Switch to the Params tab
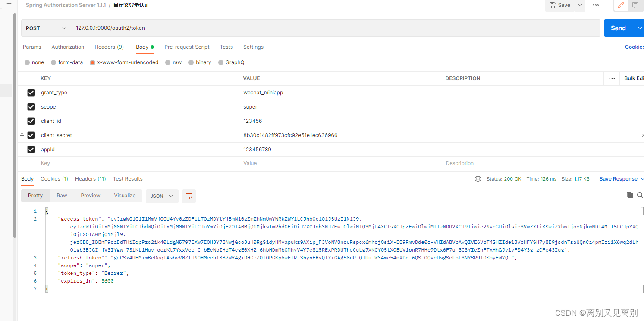This screenshot has width=644, height=321. pyautogui.click(x=32, y=47)
